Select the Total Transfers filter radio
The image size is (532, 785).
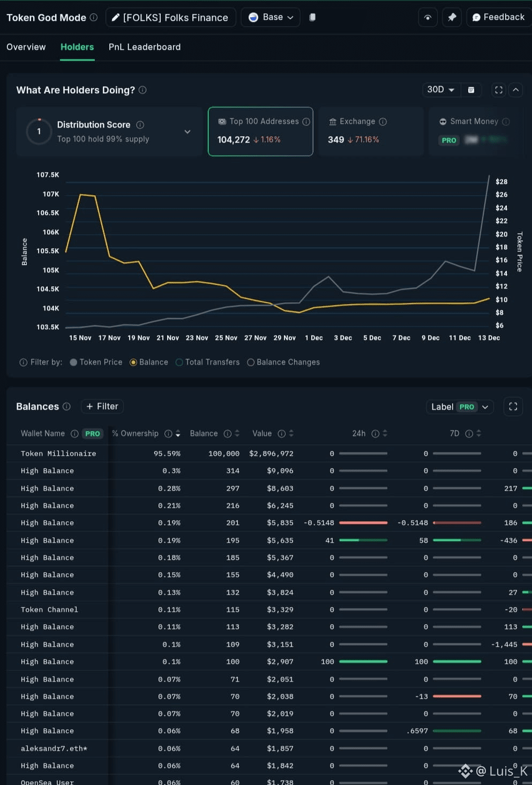tap(208, 362)
